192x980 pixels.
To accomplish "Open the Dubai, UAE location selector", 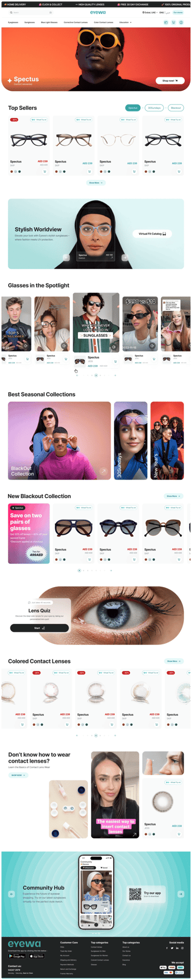I will 150,12.
